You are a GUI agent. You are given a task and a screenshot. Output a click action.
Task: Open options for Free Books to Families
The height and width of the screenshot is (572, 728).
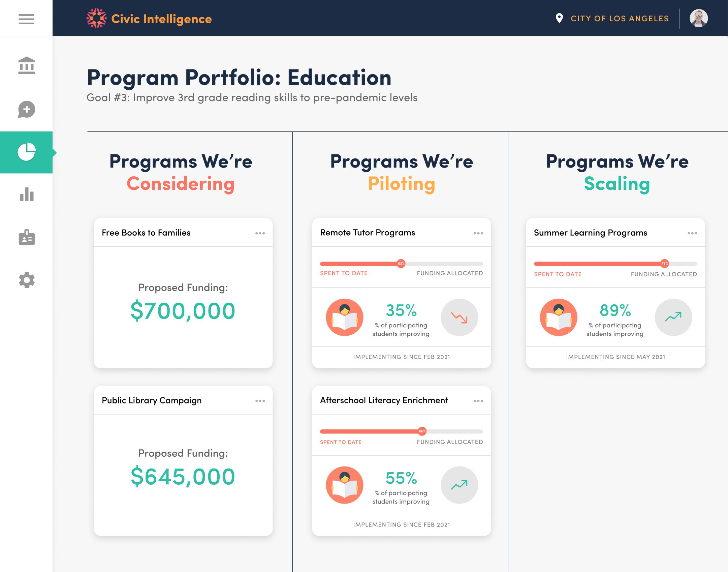pos(260,233)
